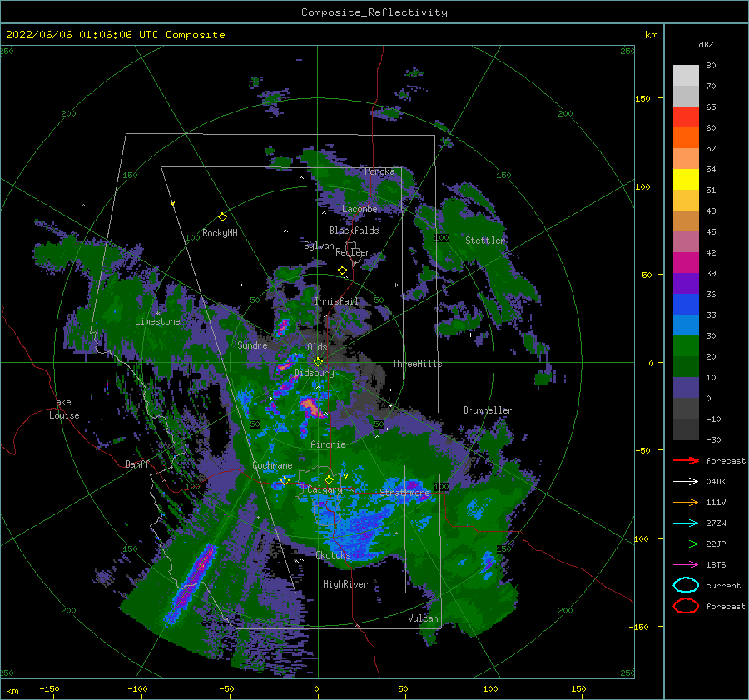Select the Lacombe label on map
The width and height of the screenshot is (749, 700).
click(x=360, y=209)
